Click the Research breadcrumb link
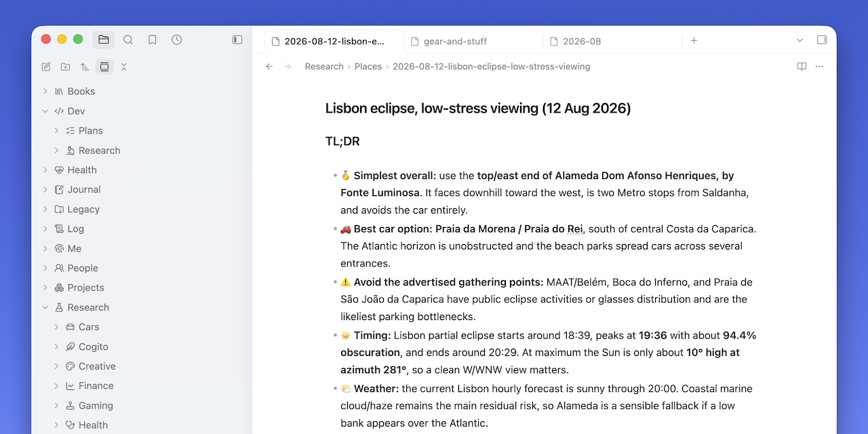 (x=324, y=66)
